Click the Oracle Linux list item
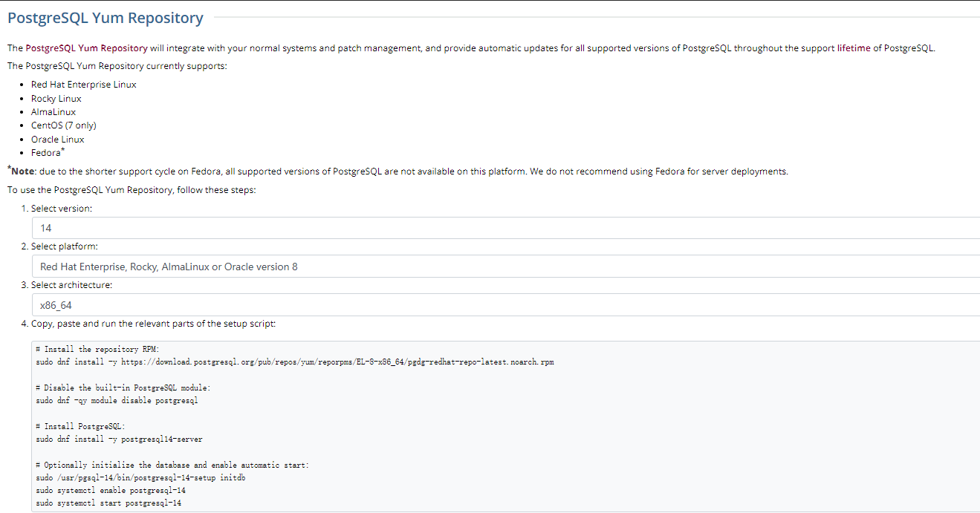The width and height of the screenshot is (980, 513). 58,140
